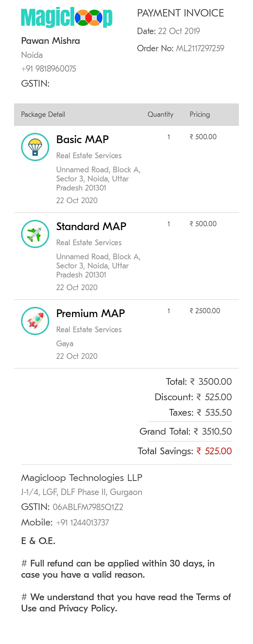Click the Pricing column header

[x=200, y=114]
